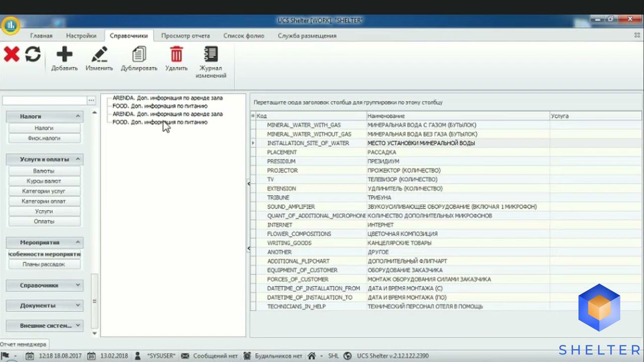This screenshot has height=362, width=644.
Task: Open the Просмотр отчета tab
Action: (x=186, y=36)
